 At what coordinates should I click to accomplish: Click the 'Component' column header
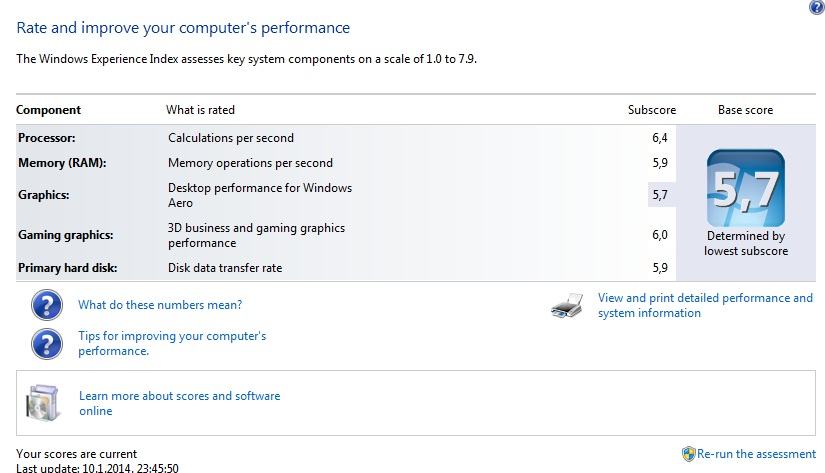tap(49, 110)
